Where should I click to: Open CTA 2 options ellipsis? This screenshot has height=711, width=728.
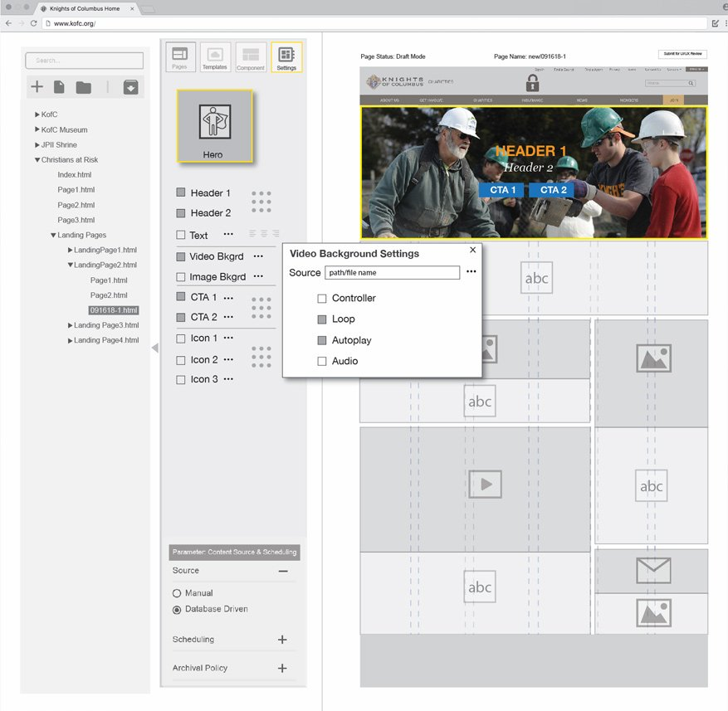(228, 317)
